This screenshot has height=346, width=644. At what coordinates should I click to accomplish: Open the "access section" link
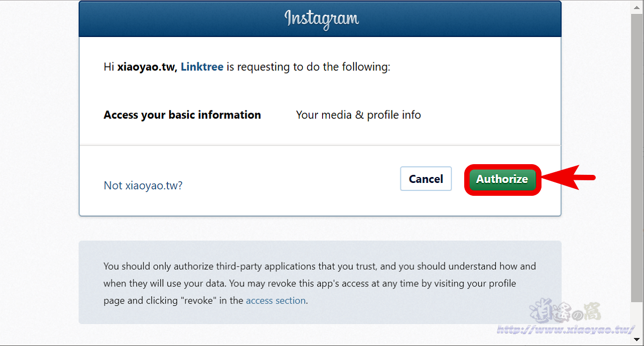tap(276, 300)
